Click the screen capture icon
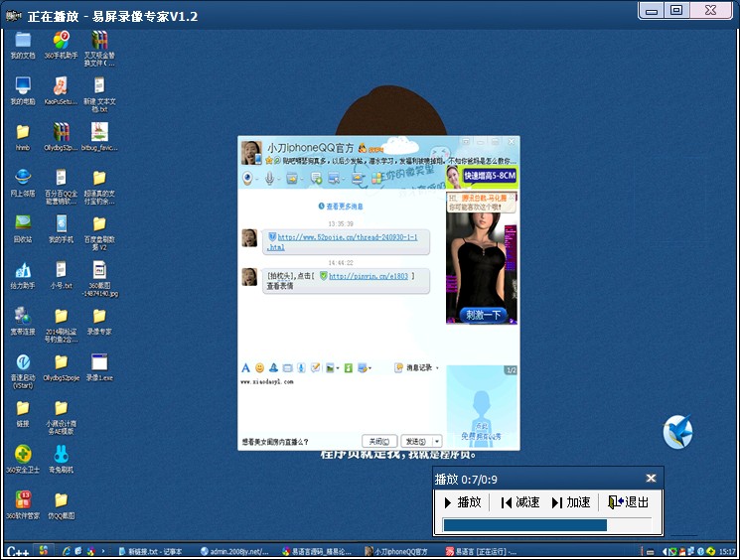This screenshot has height=560, width=740. tap(363, 368)
